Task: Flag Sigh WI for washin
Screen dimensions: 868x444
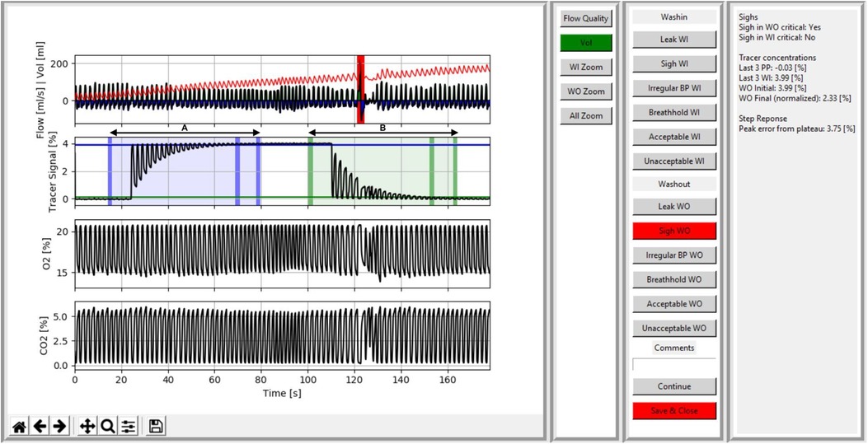Action: pos(674,63)
